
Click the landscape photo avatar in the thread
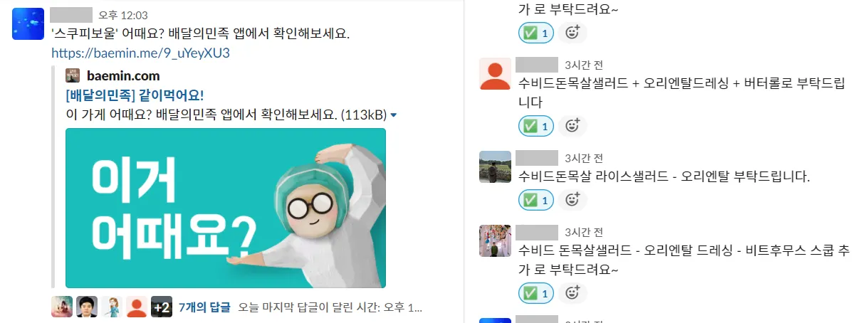point(495,166)
